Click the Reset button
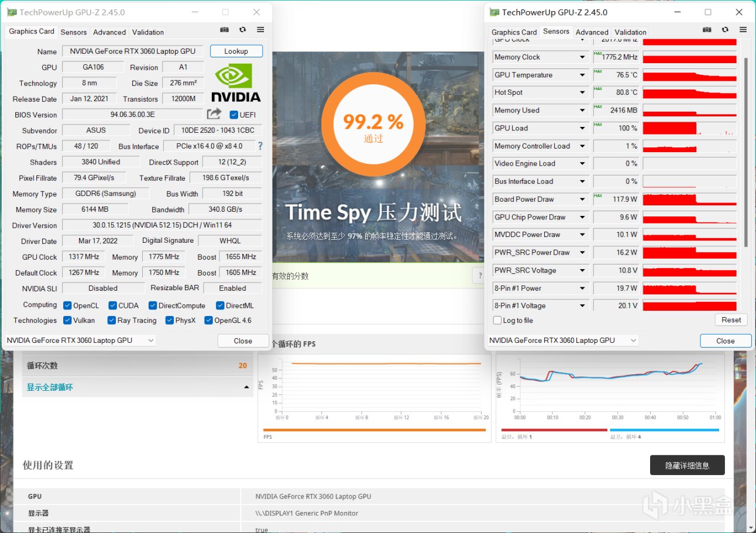Screen dimensions: 756x533 [731, 319]
